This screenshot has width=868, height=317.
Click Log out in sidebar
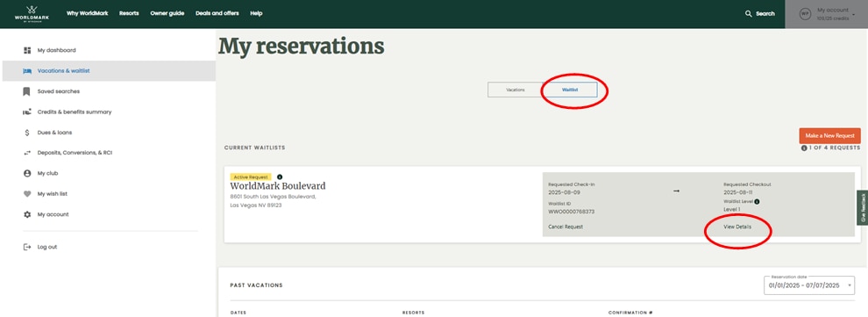(47, 247)
